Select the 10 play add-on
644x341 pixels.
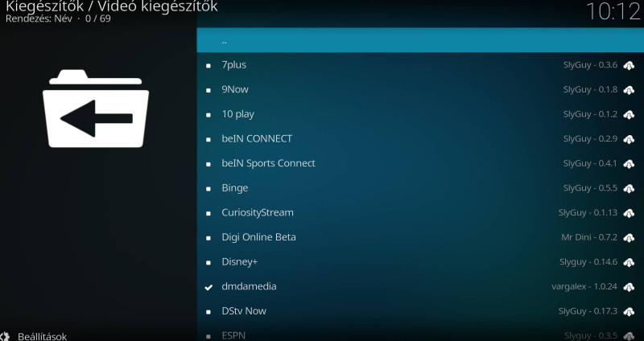click(420, 114)
